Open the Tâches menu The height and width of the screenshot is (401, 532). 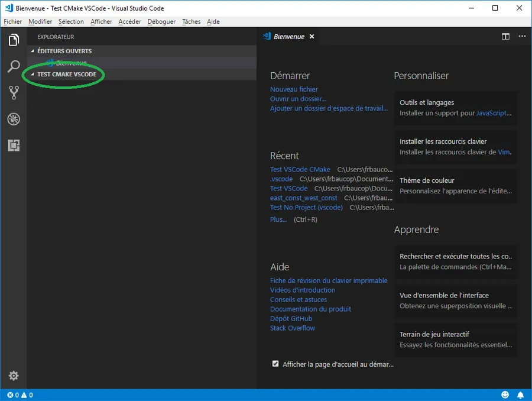192,21
